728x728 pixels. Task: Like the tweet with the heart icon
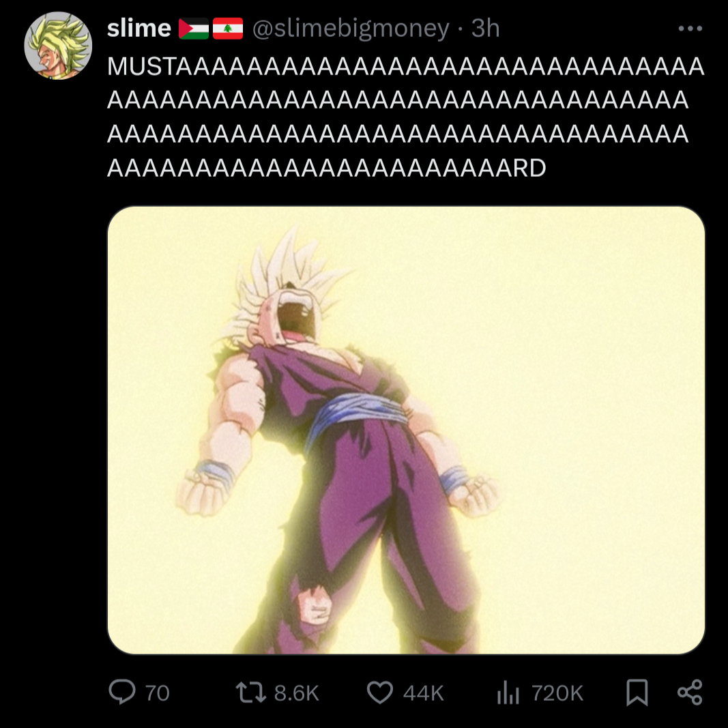pos(381,693)
